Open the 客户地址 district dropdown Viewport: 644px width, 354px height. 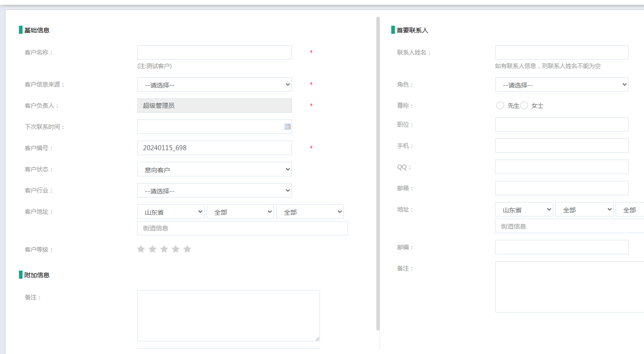tap(310, 211)
